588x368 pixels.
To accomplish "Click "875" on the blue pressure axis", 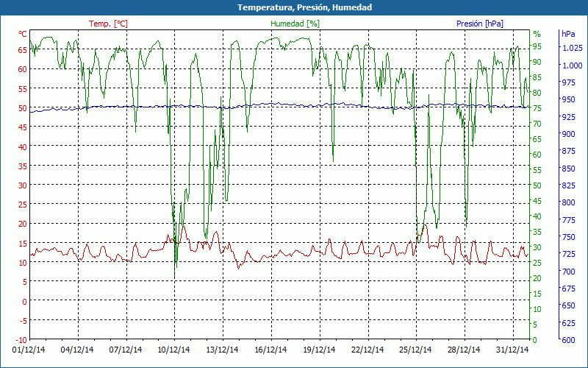I will [x=568, y=151].
